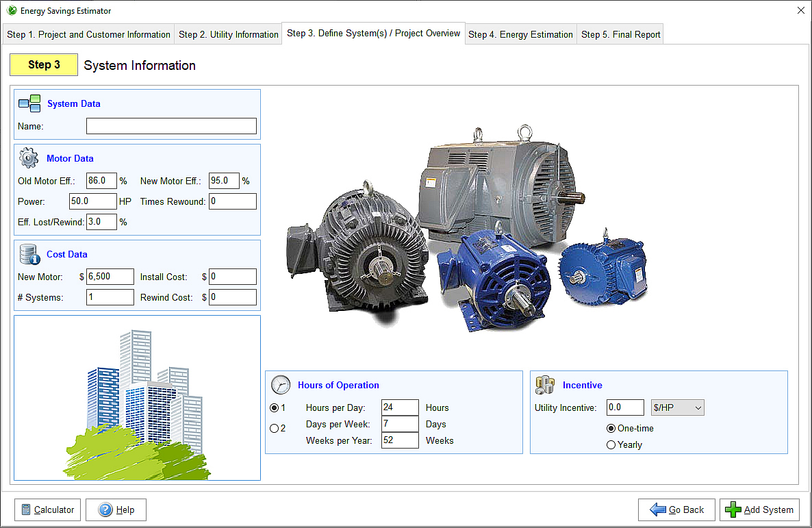This screenshot has height=528, width=812.
Task: Click the System Data computers icon
Action: pos(29,103)
